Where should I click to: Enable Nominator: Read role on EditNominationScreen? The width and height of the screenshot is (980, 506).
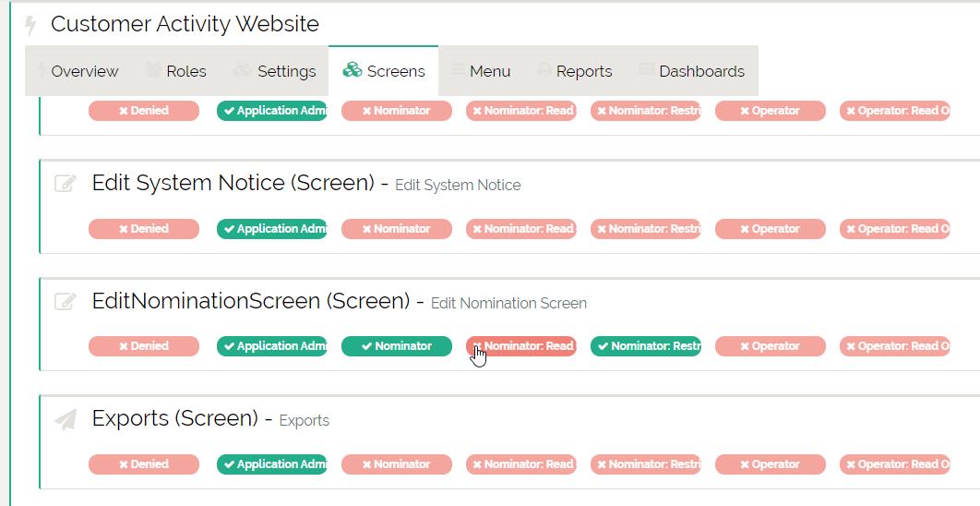[521, 346]
